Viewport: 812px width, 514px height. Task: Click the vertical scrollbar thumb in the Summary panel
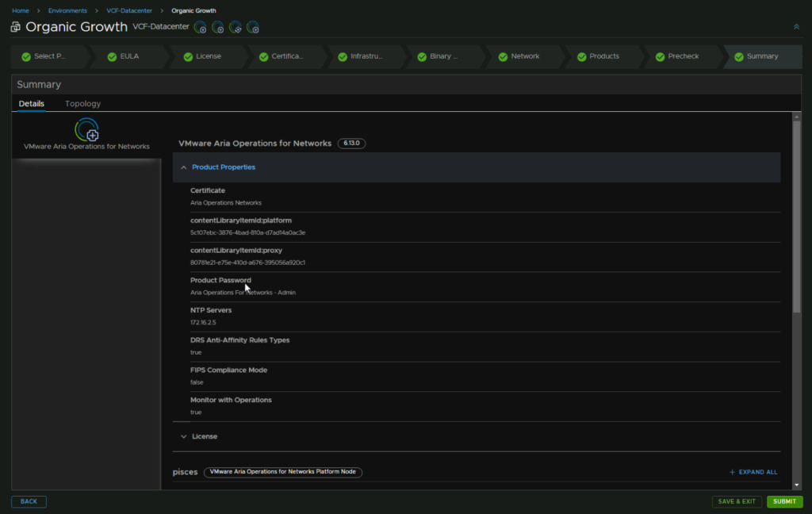(x=796, y=217)
